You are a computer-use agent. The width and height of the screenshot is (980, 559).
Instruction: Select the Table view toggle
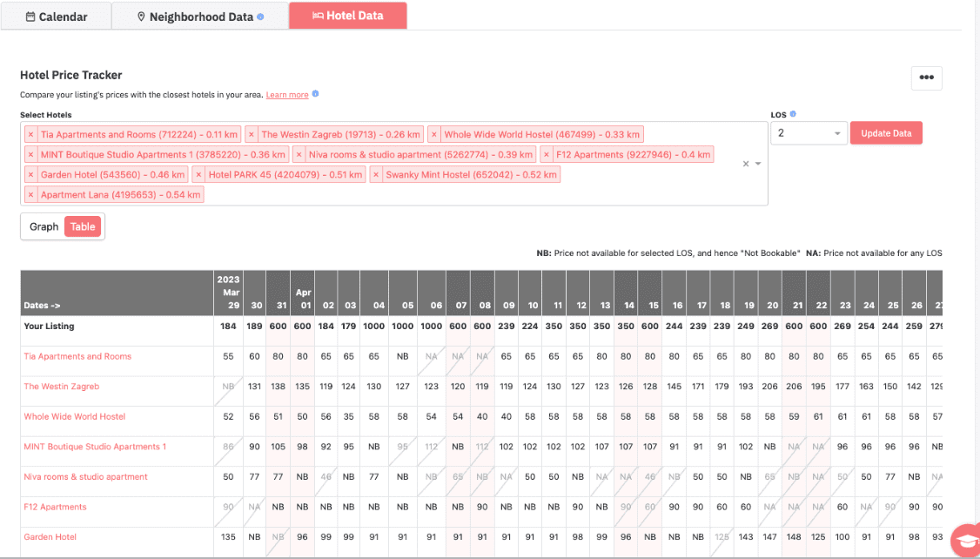83,226
